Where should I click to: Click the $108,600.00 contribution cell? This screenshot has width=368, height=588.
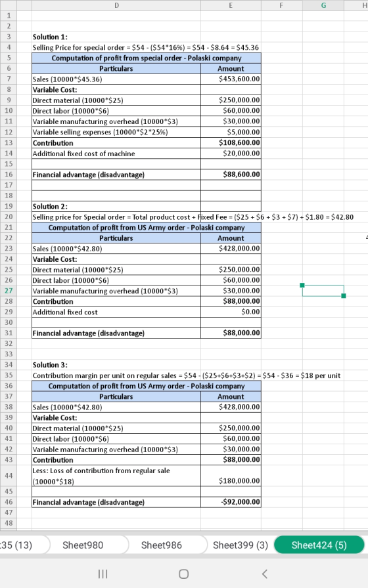tap(231, 142)
